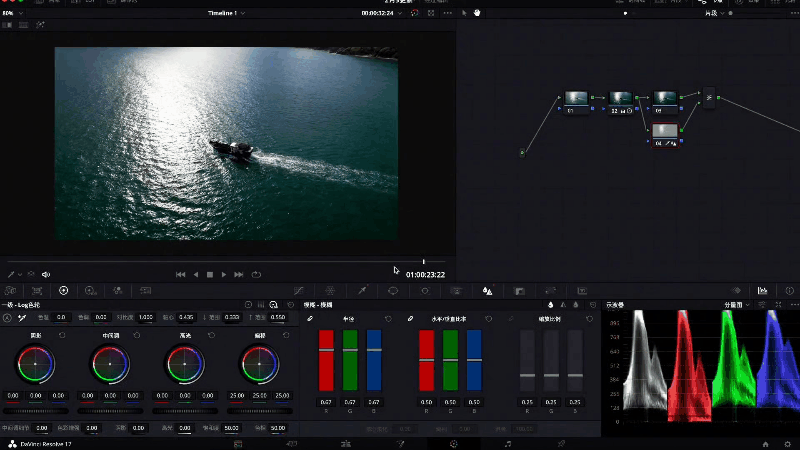The image size is (800, 450).
Task: Open scope type Parade dropdown
Action: pyautogui.click(x=737, y=305)
